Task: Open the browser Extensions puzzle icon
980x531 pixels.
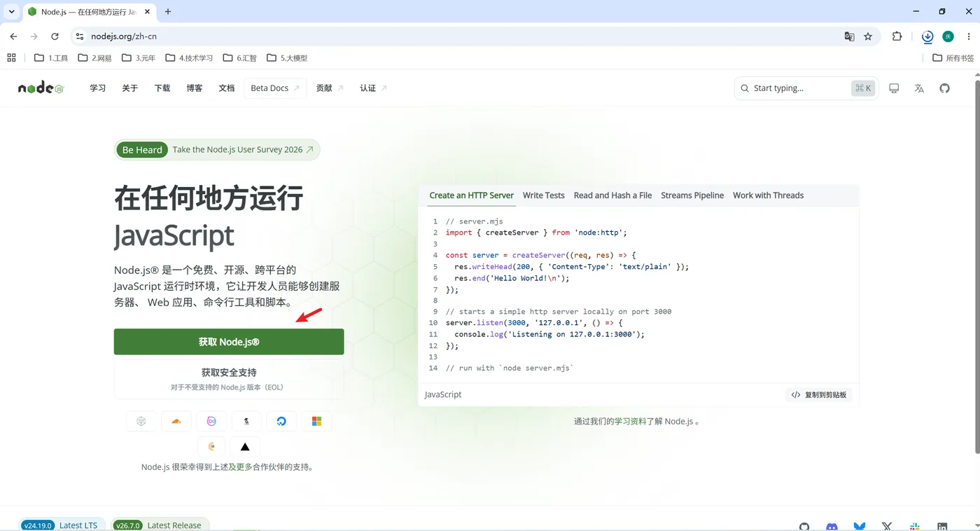Action: [x=897, y=36]
